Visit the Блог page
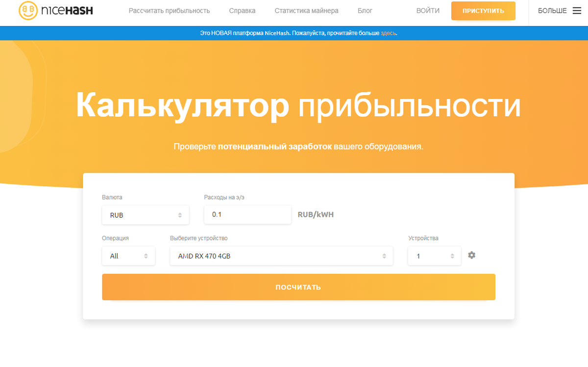The width and height of the screenshot is (588, 367). pos(365,11)
